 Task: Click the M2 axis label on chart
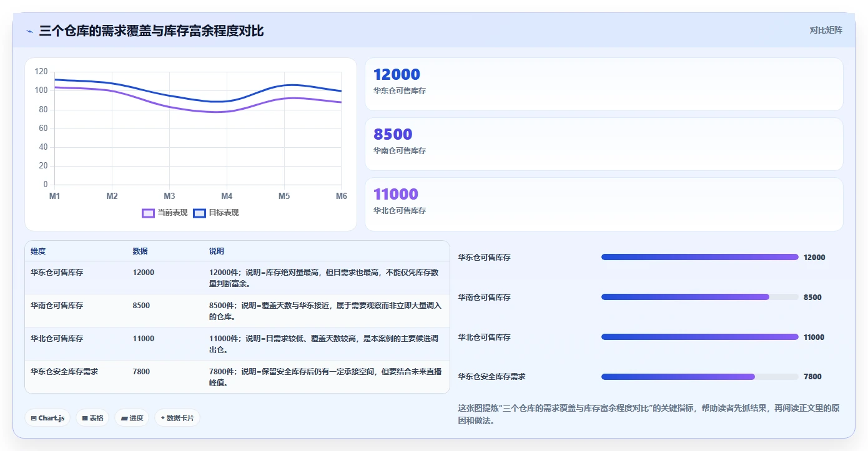tap(112, 196)
